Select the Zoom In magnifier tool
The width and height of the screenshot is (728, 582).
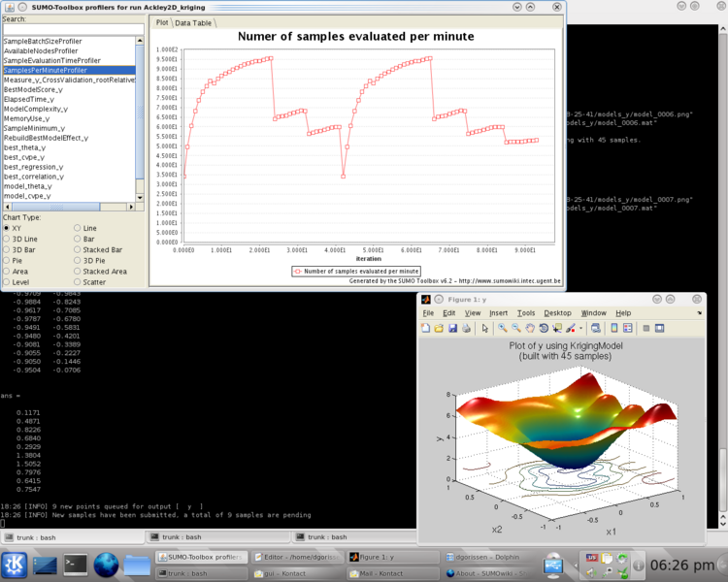503,328
